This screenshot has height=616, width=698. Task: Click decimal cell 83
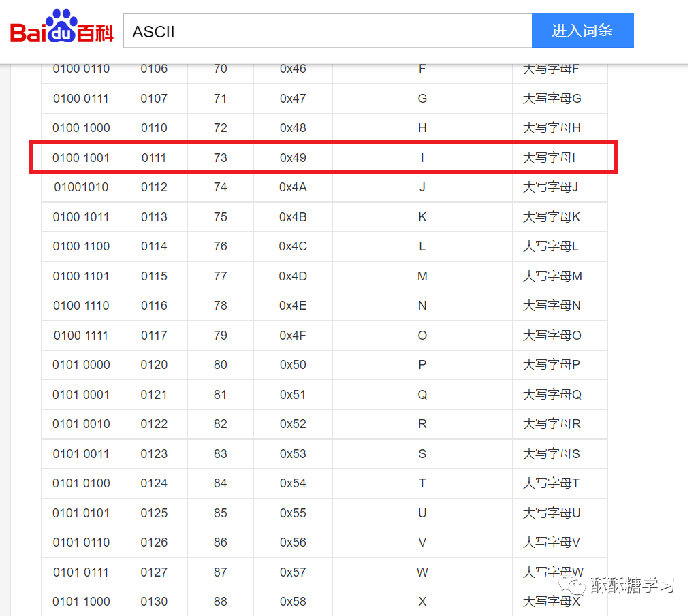[x=221, y=453]
